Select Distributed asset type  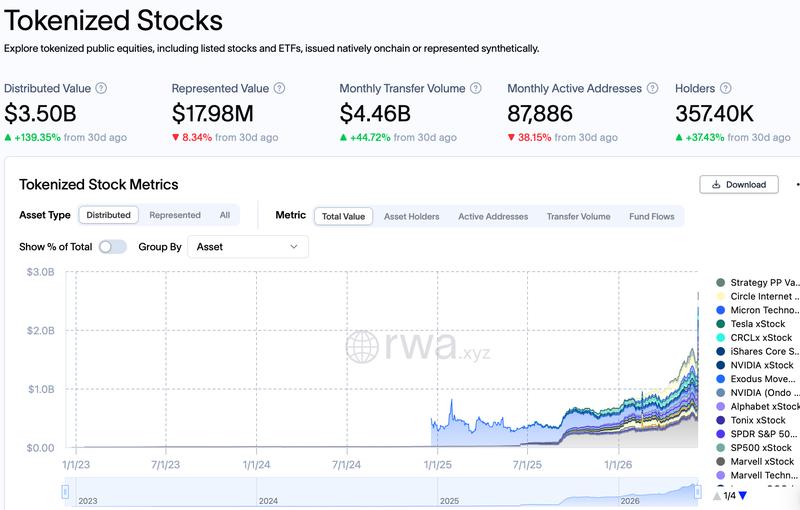pos(109,215)
